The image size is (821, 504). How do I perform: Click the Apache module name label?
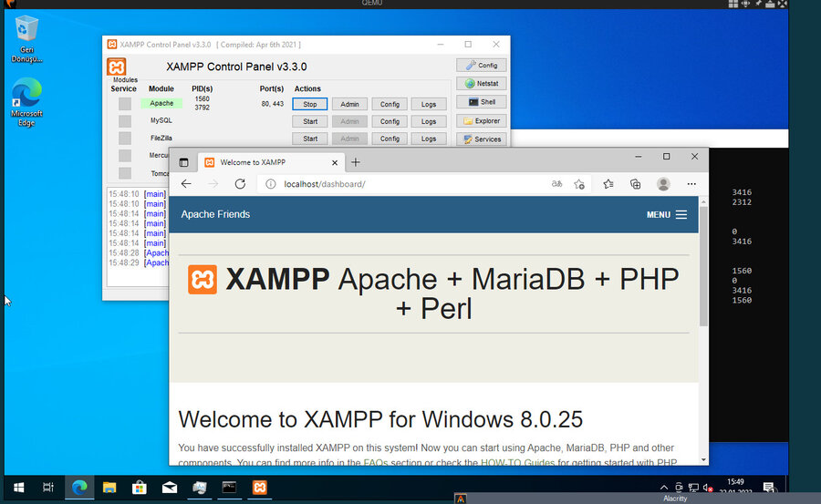(x=161, y=104)
